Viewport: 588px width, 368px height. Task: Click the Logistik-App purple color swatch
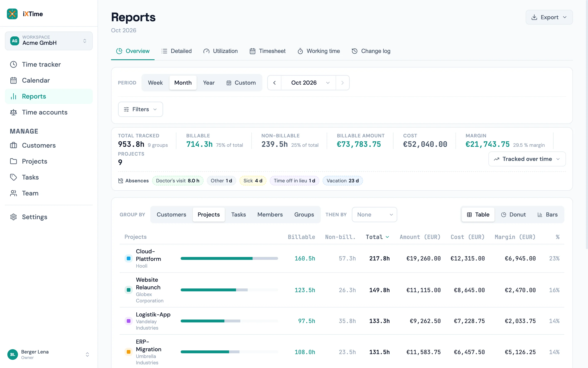coord(129,321)
